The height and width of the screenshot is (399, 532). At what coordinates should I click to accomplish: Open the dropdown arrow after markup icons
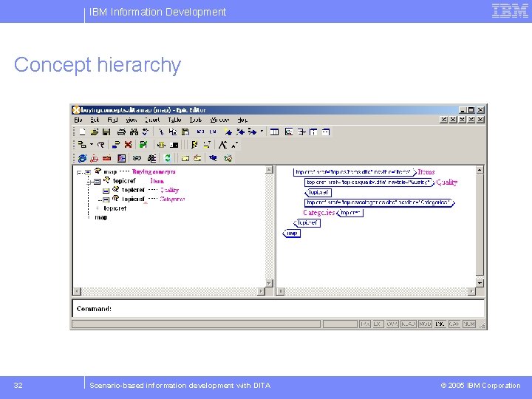coord(262,132)
